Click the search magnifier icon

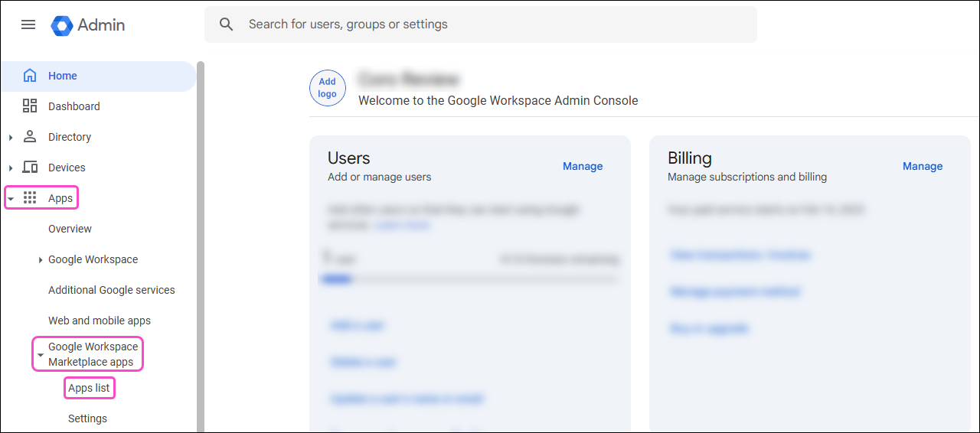tap(226, 24)
